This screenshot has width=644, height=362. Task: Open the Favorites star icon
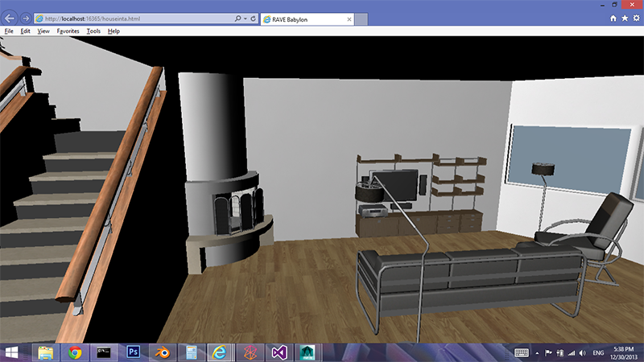coord(625,19)
